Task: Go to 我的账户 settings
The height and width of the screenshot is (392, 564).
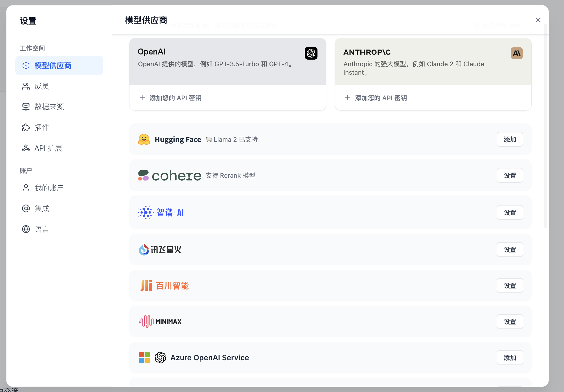Action: tap(49, 188)
